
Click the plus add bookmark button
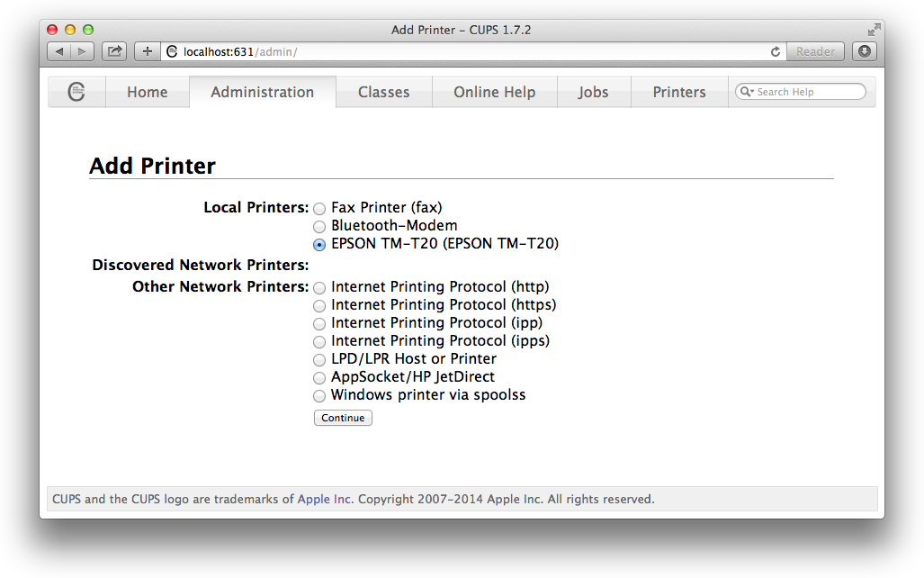click(x=148, y=51)
